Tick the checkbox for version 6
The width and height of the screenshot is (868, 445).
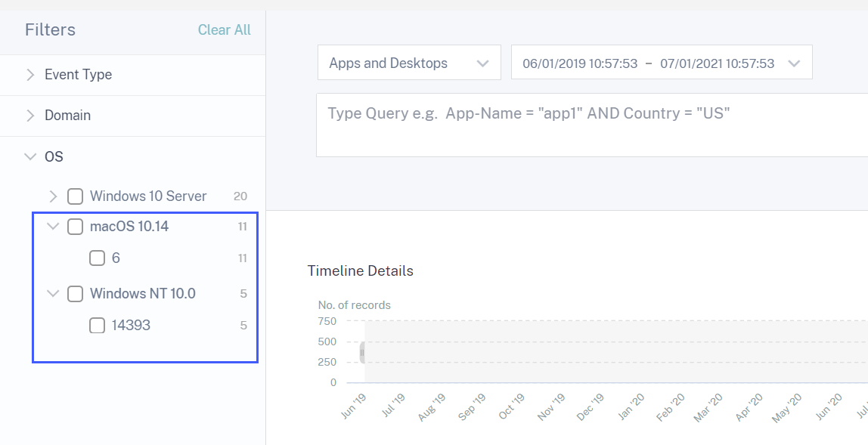coord(97,258)
